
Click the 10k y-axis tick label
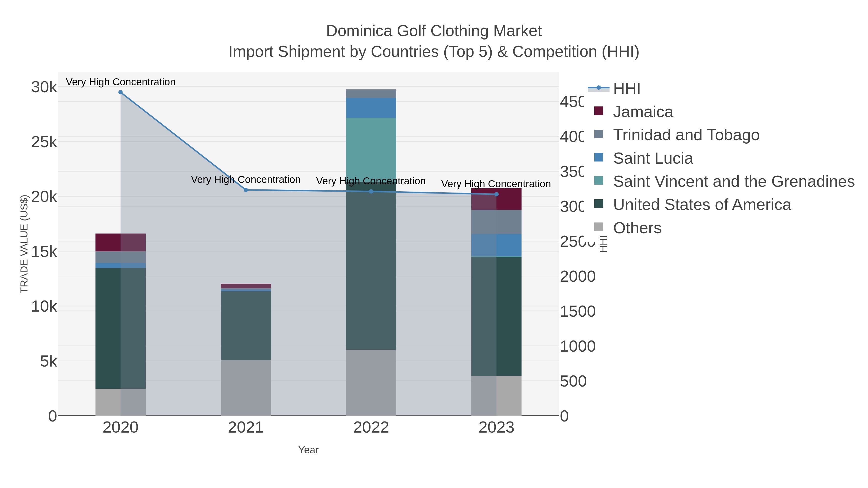44,307
